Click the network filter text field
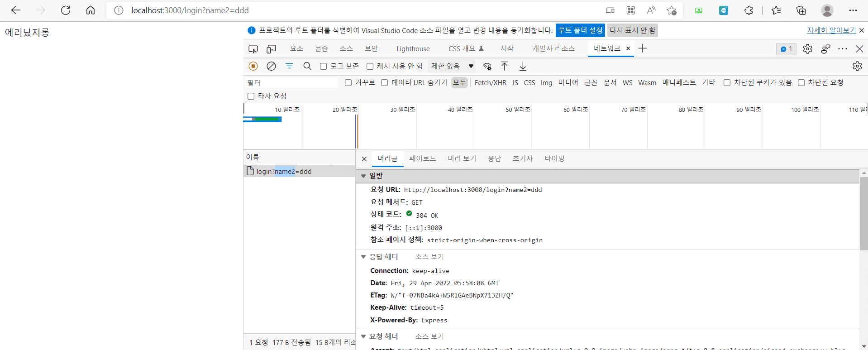 (x=291, y=82)
